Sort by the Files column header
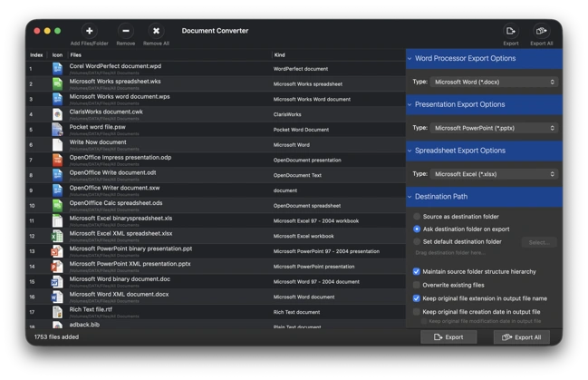The width and height of the screenshot is (588, 380). point(169,54)
